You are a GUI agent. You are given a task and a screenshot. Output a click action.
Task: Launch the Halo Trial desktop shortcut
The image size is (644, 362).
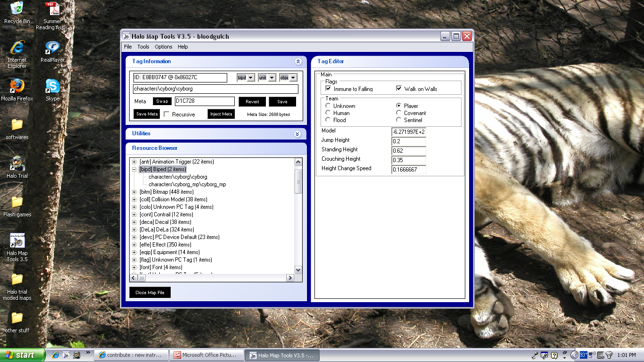(17, 167)
